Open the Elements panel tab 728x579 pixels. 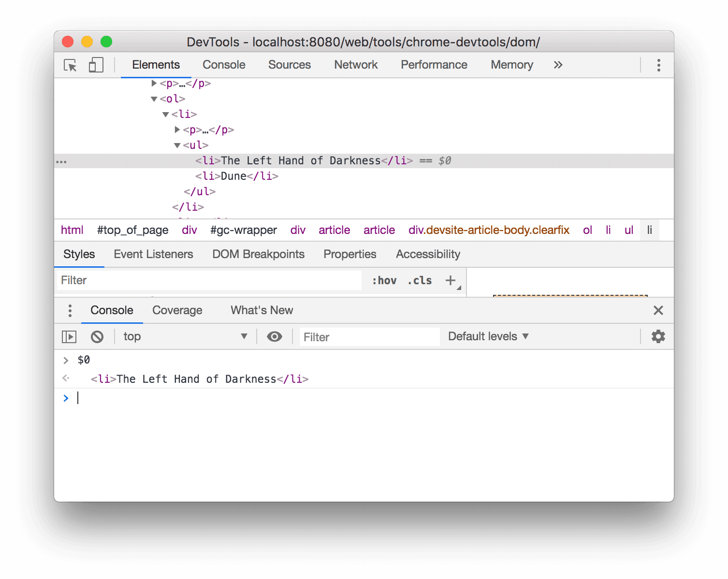156,65
